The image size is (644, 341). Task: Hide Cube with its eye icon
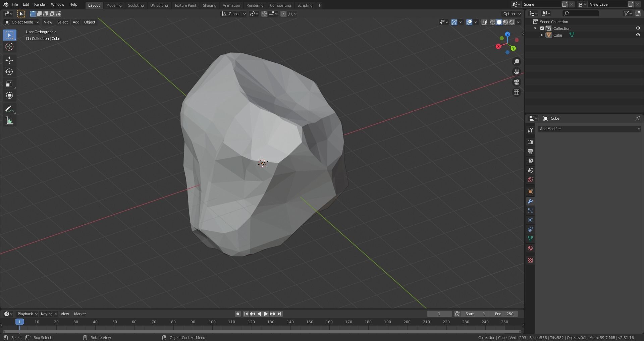click(638, 35)
